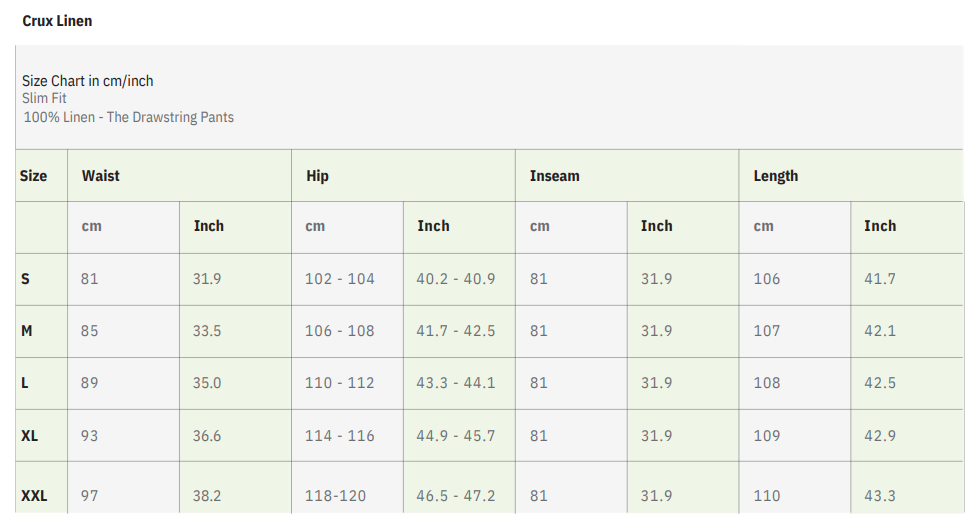
Task: Click the Size Chart in cm/inch heading
Action: pyautogui.click(x=88, y=81)
